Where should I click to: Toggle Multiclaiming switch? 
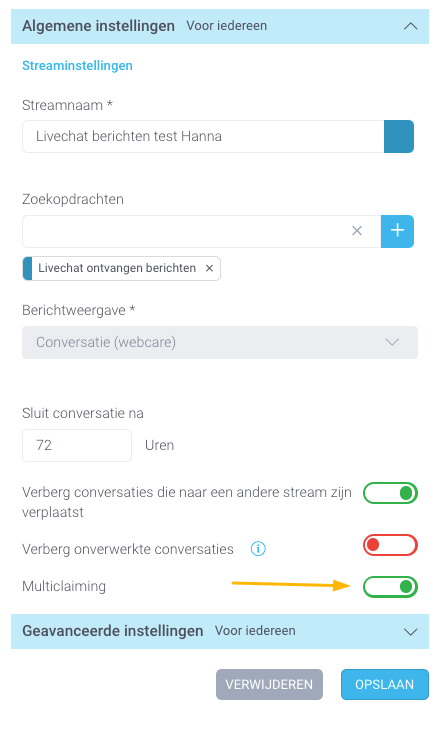tap(390, 587)
